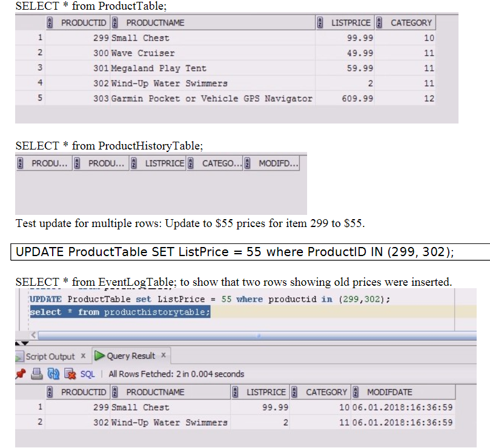Viewport: 490px width, 448px height.
Task: Click the SQL link in the results toolbar
Action: 88,374
